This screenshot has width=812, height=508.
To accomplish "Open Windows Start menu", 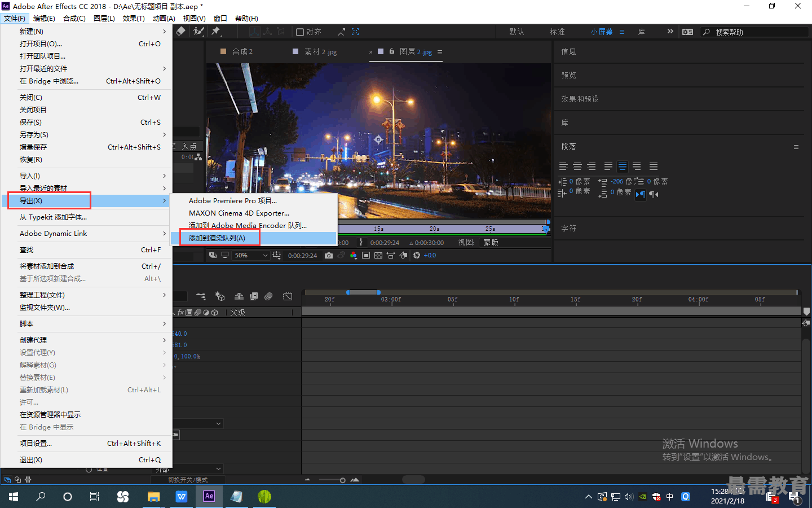I will [14, 497].
